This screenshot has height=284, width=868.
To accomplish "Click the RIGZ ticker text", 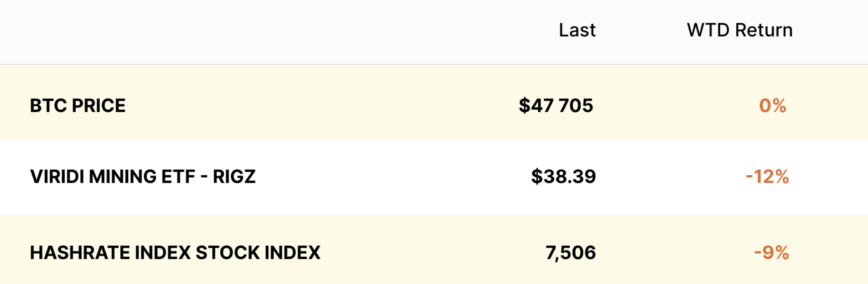I will 234,177.
